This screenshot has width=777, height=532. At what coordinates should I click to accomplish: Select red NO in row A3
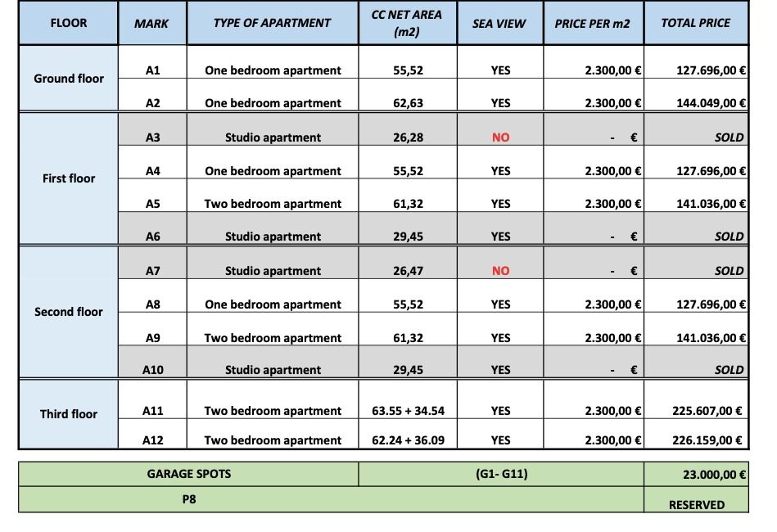click(500, 138)
